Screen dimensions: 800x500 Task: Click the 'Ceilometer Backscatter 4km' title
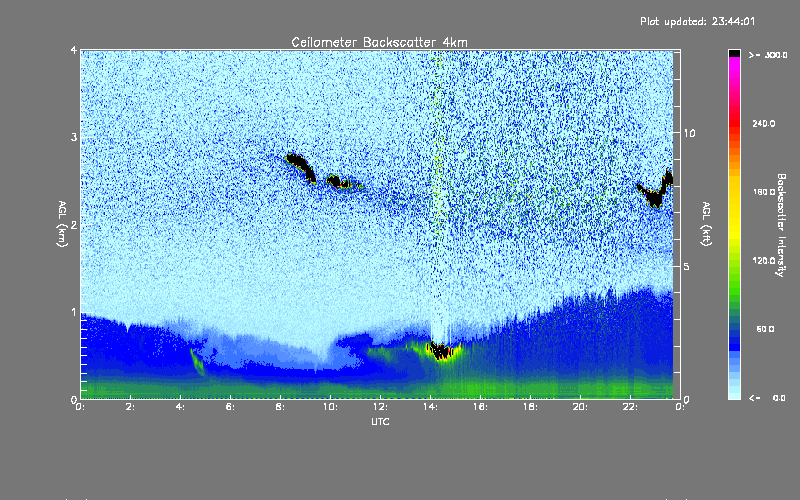point(379,42)
